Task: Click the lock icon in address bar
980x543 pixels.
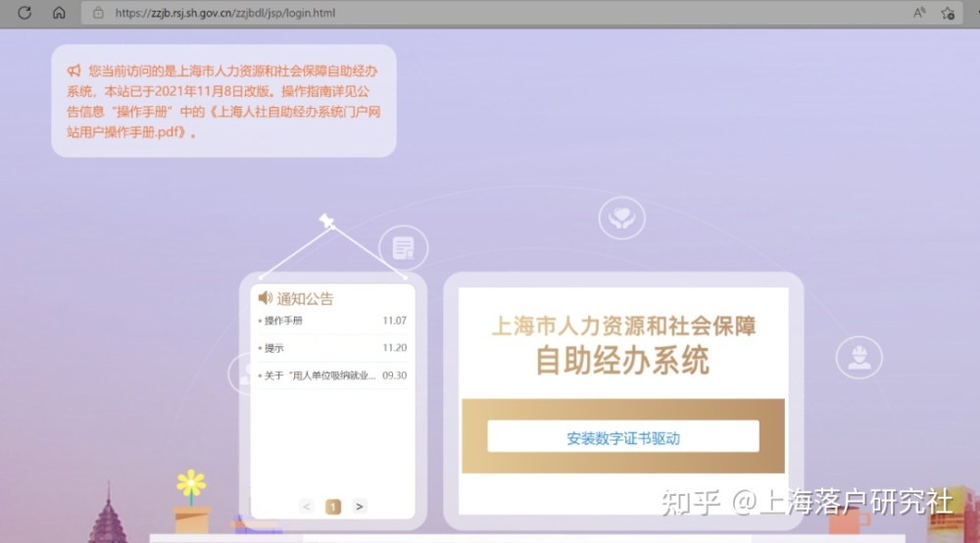Action: pyautogui.click(x=98, y=13)
